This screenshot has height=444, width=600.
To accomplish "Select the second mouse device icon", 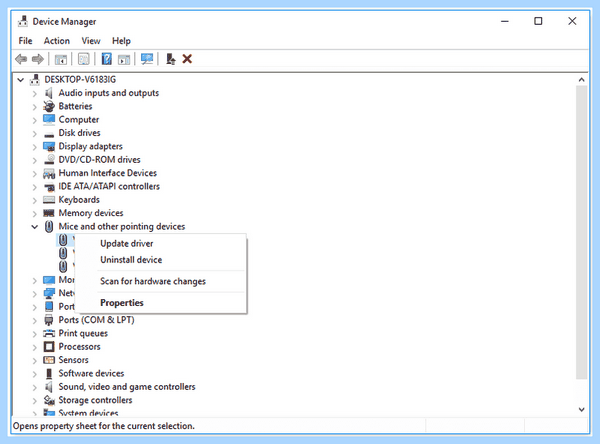I will [63, 253].
